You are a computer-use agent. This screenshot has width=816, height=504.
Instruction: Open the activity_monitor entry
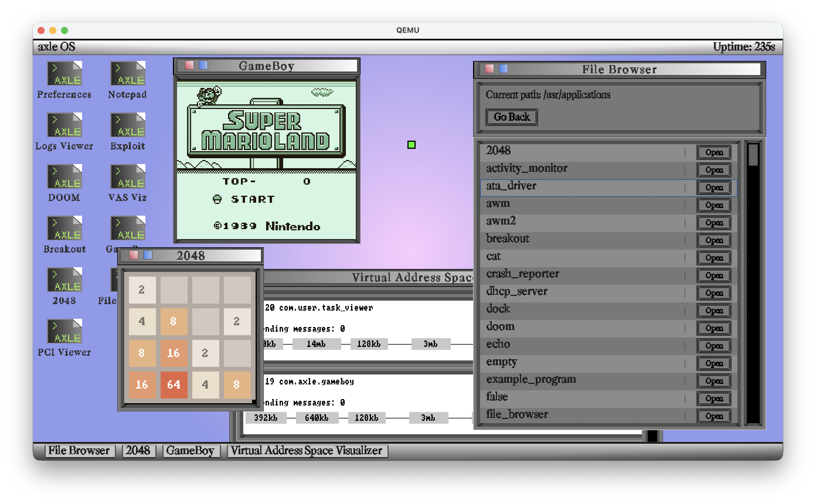[x=714, y=170]
